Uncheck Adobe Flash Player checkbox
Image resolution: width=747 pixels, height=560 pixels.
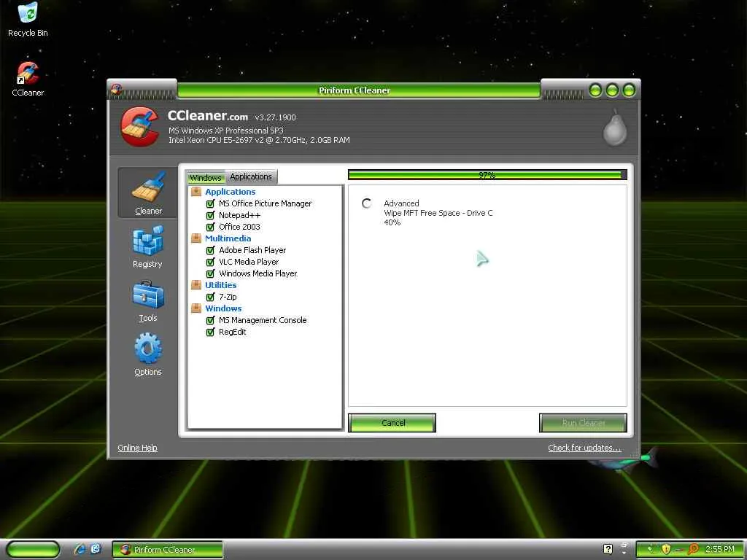[x=210, y=250]
